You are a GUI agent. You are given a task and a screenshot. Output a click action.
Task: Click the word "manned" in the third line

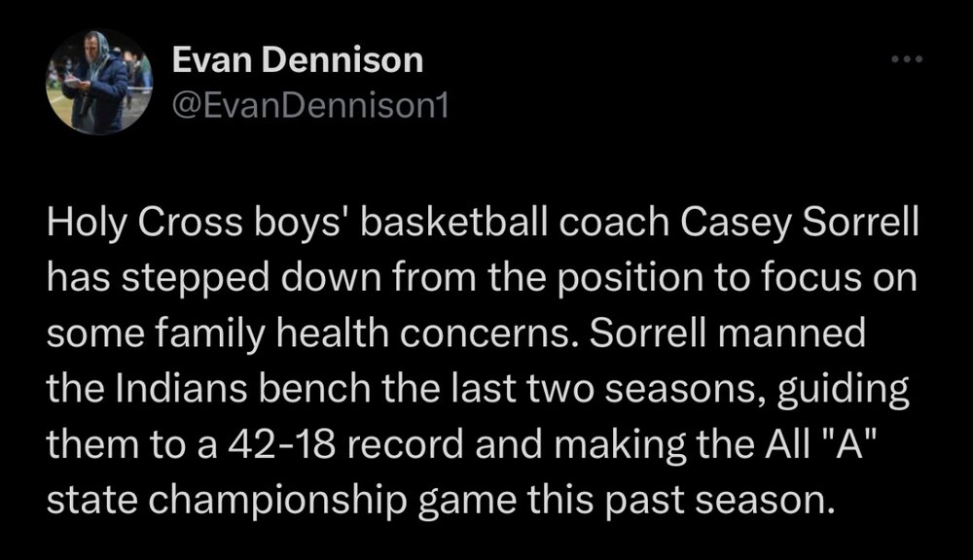[x=792, y=333]
